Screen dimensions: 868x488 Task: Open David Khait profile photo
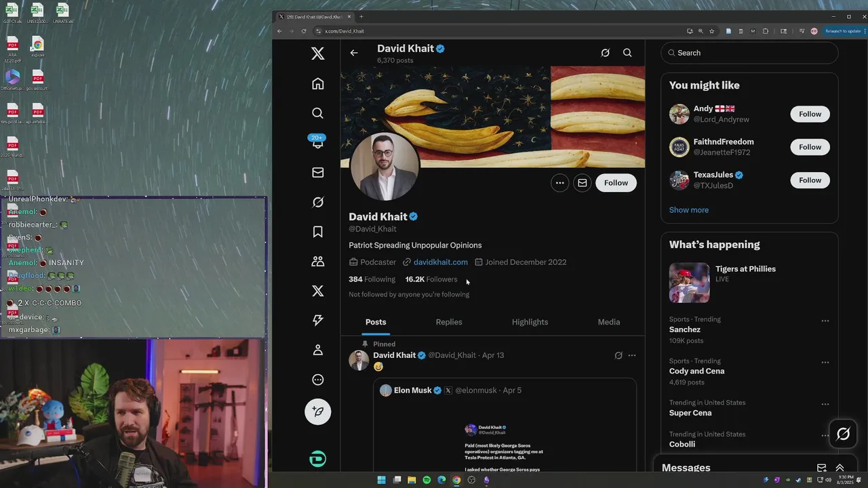(384, 167)
